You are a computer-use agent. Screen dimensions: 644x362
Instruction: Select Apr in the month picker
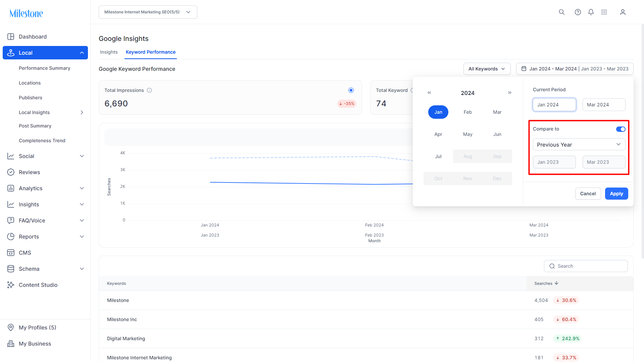coord(438,134)
